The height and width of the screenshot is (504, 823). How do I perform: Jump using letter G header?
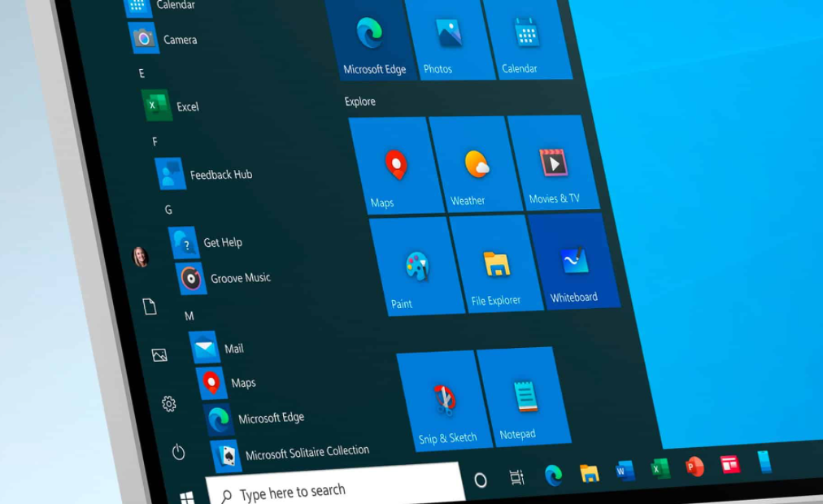click(168, 210)
